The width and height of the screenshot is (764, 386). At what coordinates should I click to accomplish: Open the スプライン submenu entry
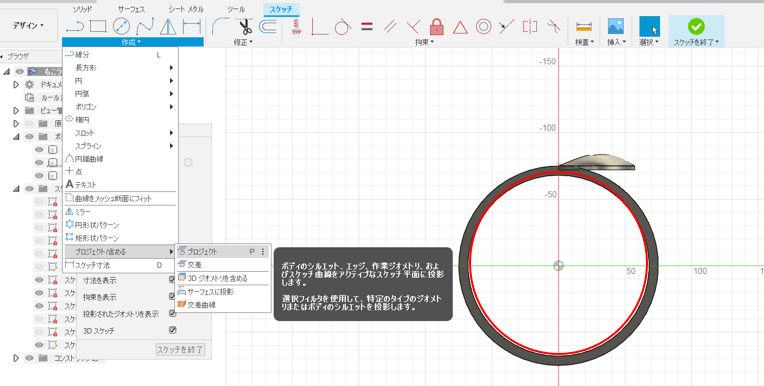click(x=120, y=146)
